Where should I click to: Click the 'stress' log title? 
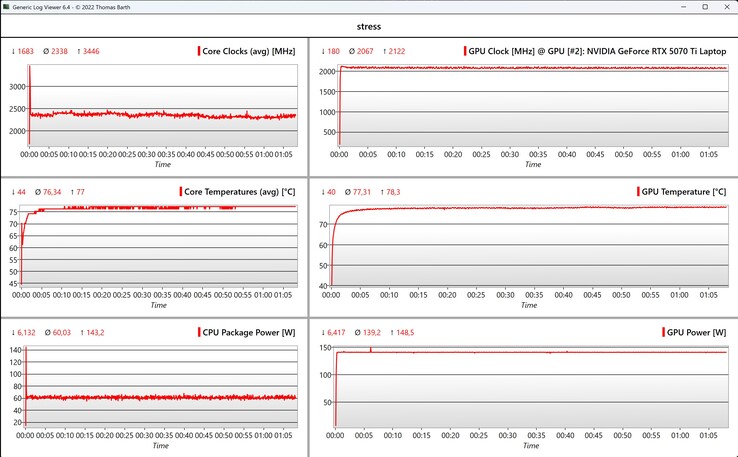pos(369,26)
